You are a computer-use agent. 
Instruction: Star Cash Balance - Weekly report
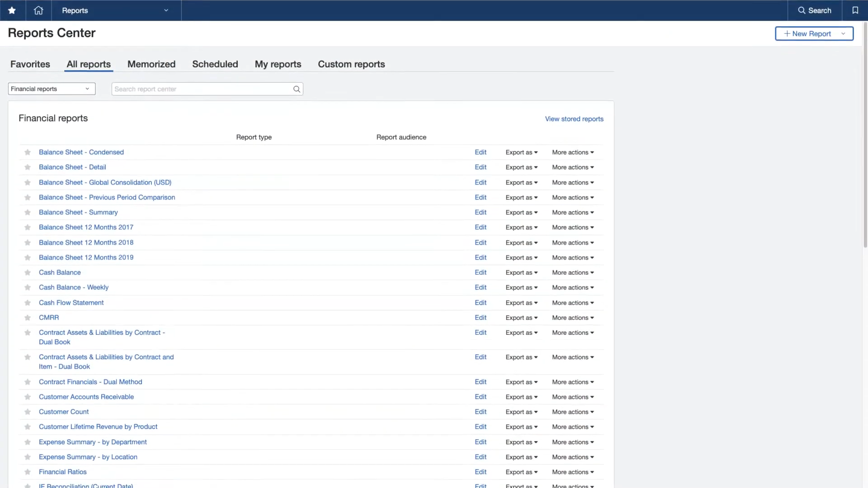(28, 287)
